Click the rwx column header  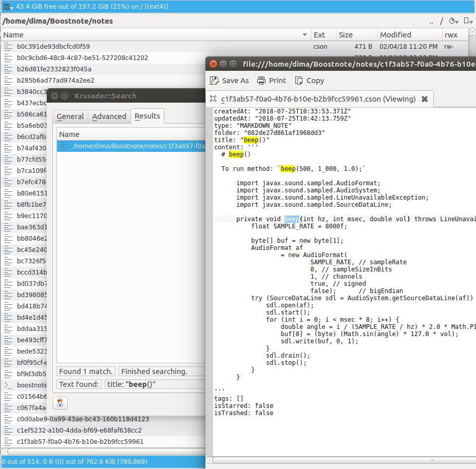(x=454, y=35)
